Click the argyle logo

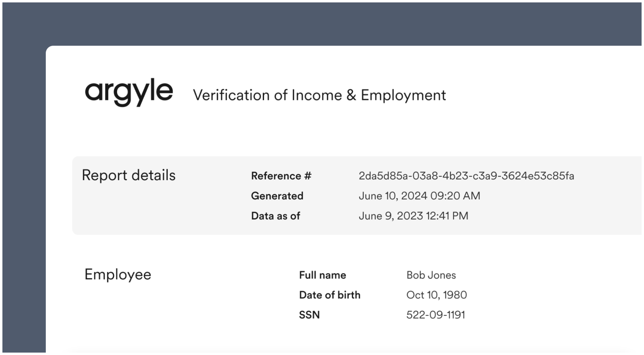[129, 92]
